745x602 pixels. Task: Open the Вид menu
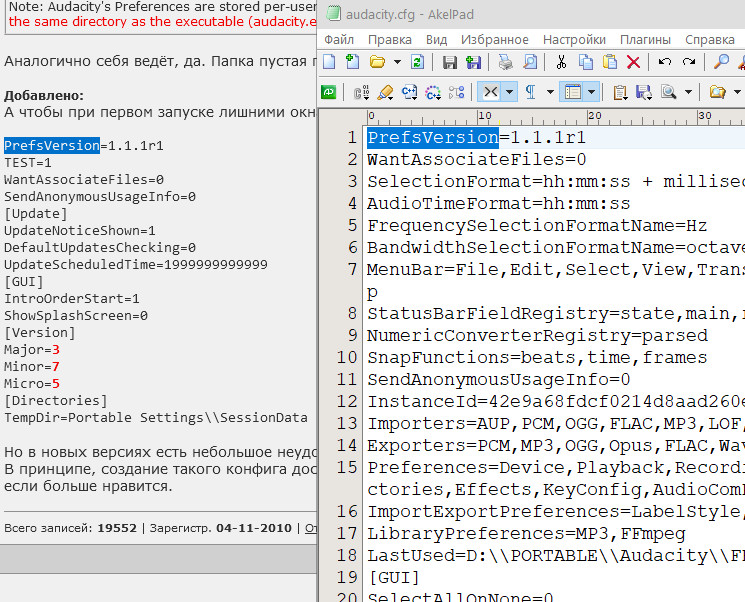pyautogui.click(x=436, y=39)
